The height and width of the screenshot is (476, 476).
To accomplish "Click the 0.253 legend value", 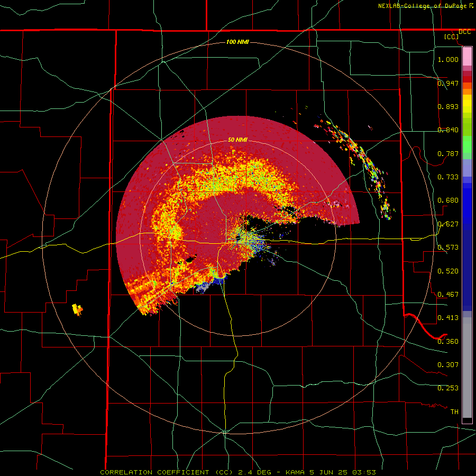I will [448, 388].
